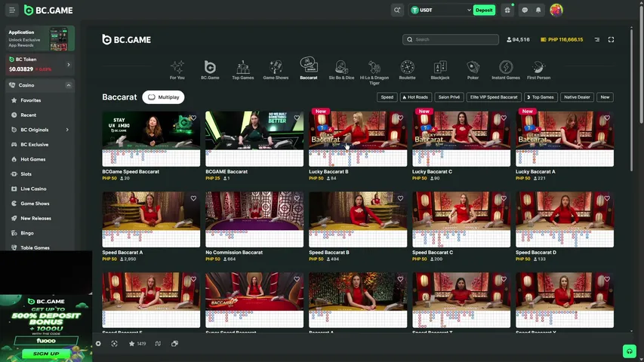Click the green Deposit button
This screenshot has height=362, width=644.
click(x=484, y=11)
